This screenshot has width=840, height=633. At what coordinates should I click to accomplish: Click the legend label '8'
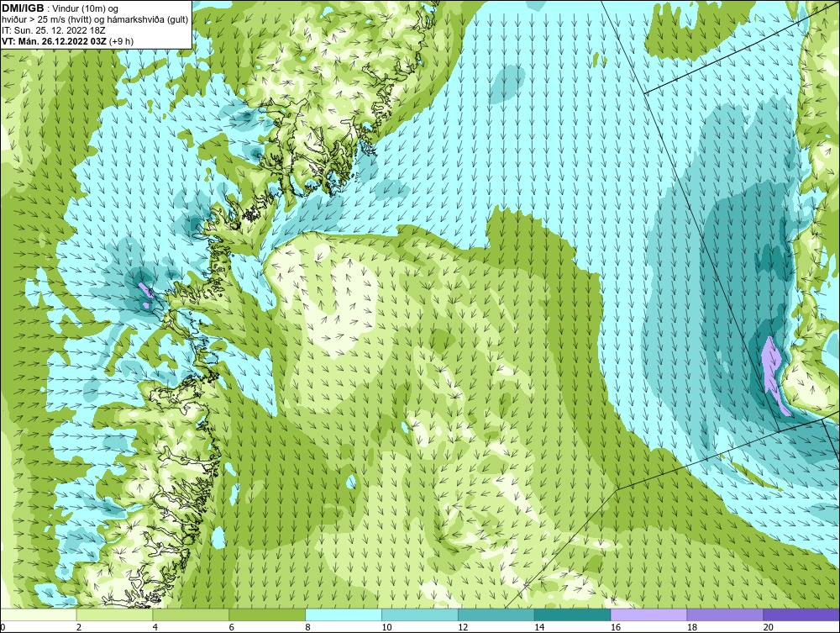[308, 627]
